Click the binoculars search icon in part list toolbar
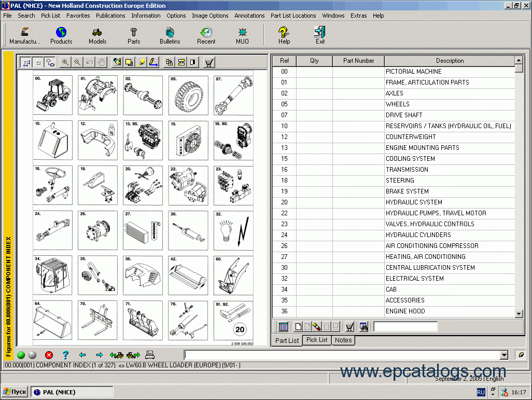Viewport: 532px width, 400px height. pyautogui.click(x=363, y=327)
